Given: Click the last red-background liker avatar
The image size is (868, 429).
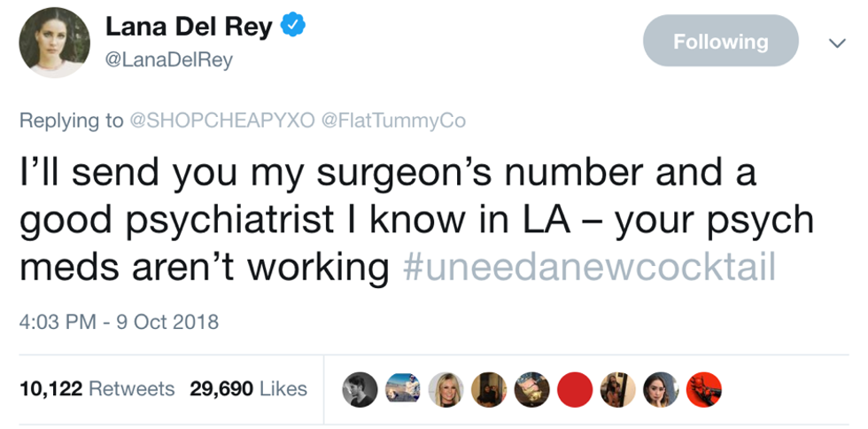Looking at the screenshot, I should (704, 388).
